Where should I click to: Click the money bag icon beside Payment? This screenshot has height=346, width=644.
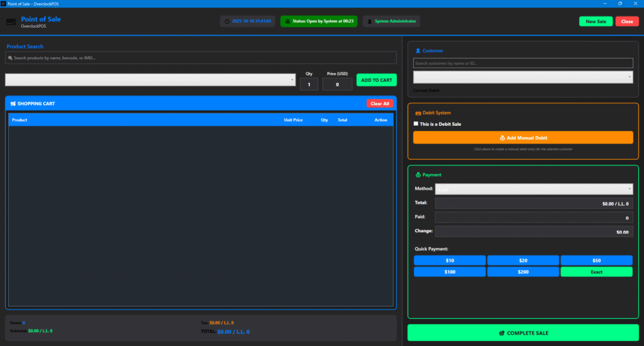[418, 175]
